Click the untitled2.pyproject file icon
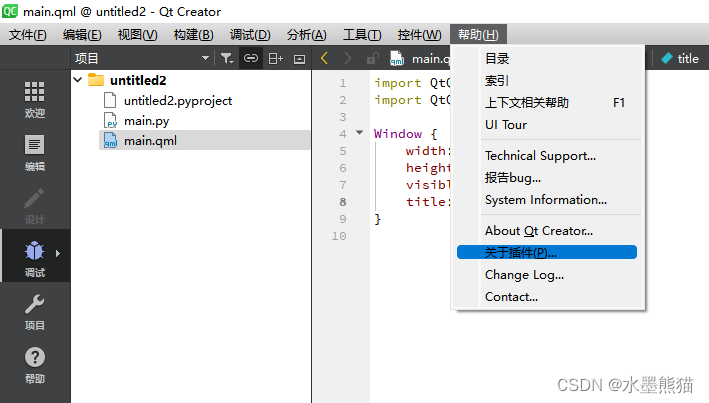The width and height of the screenshot is (709, 403). click(110, 100)
